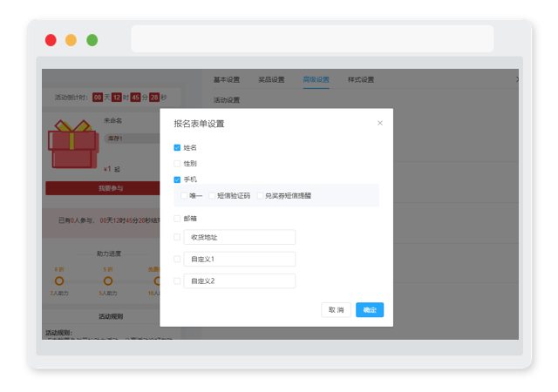Check the box beside 自定义2 field
Viewport: 558px width, 392px height.
point(177,281)
